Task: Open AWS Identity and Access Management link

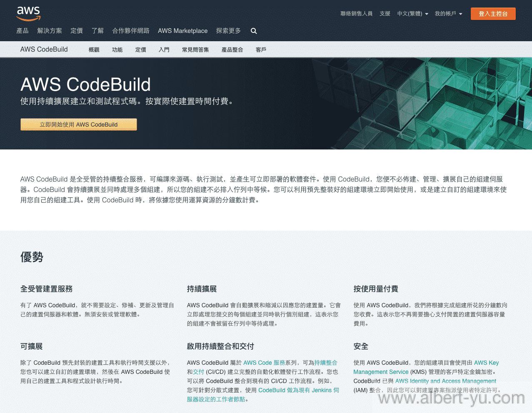Action: coord(446,381)
